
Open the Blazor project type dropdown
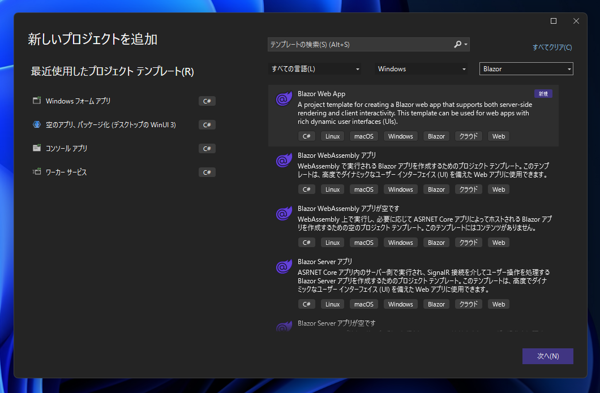[x=526, y=69]
